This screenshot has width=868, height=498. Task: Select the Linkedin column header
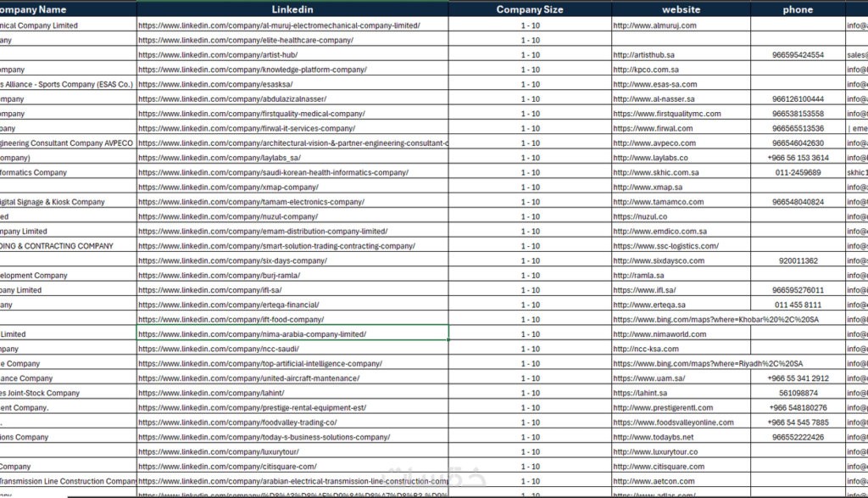(x=292, y=9)
